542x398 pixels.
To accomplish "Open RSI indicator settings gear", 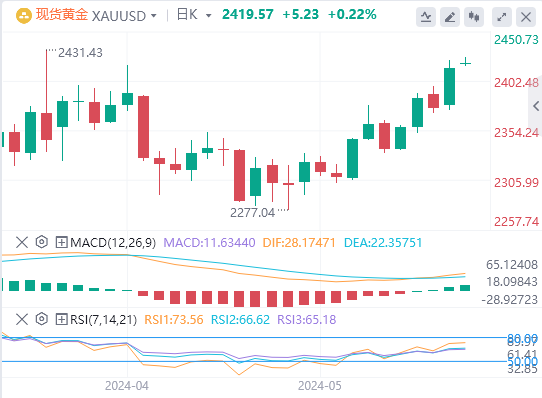I will click(x=41, y=319).
